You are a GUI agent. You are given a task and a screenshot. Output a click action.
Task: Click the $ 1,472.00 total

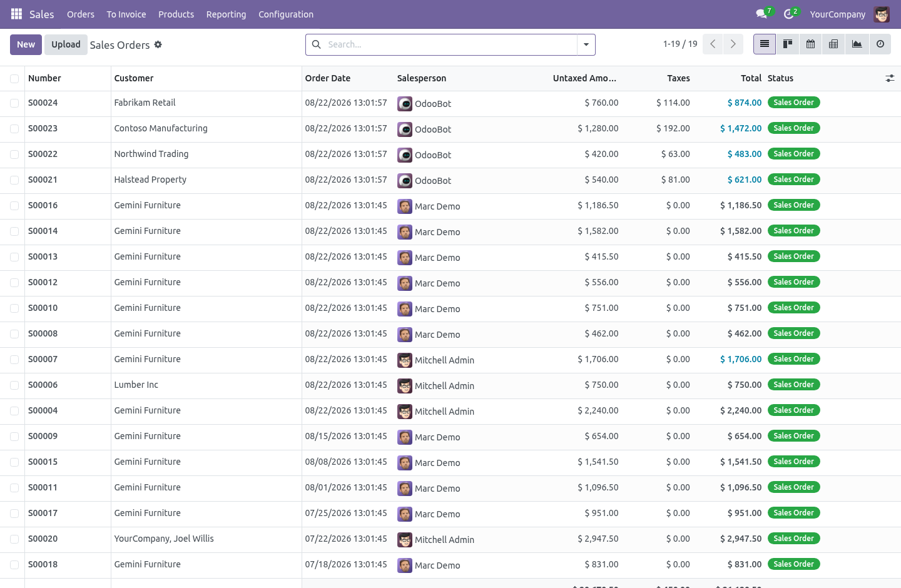point(741,128)
